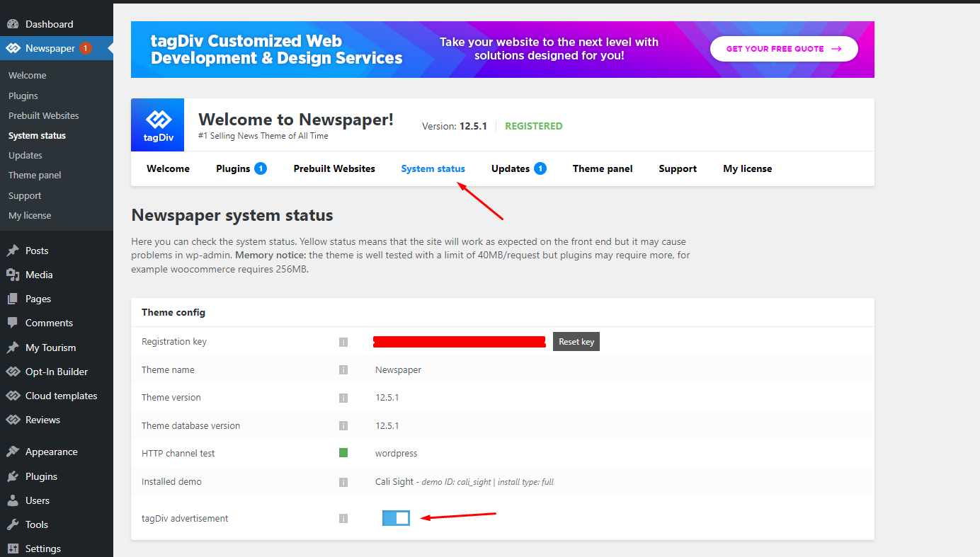Screen dimensions: 980x557
Task: Click the Cloud templates icon
Action: [x=13, y=396]
